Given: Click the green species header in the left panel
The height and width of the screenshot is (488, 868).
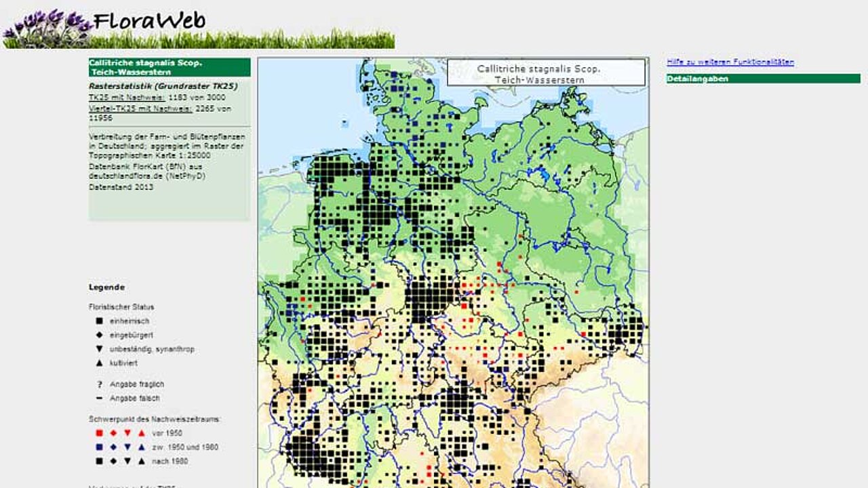Looking at the screenshot, I should [x=170, y=67].
